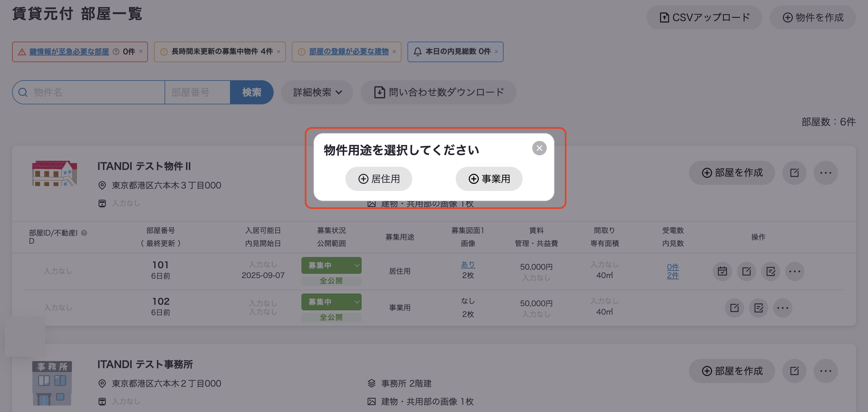
Task: Click 全公開 badge for room 101
Action: [331, 281]
